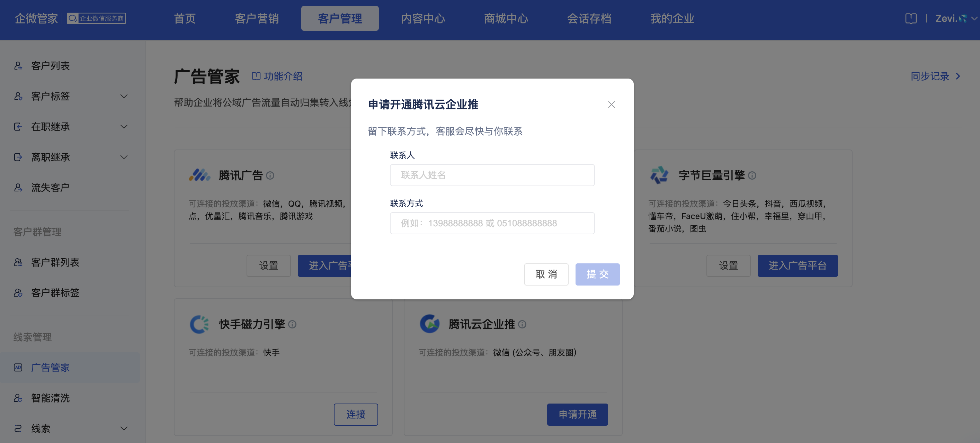Viewport: 980px width, 443px height.
Task: Click 设置 on 腾讯广告 card
Action: tap(269, 265)
